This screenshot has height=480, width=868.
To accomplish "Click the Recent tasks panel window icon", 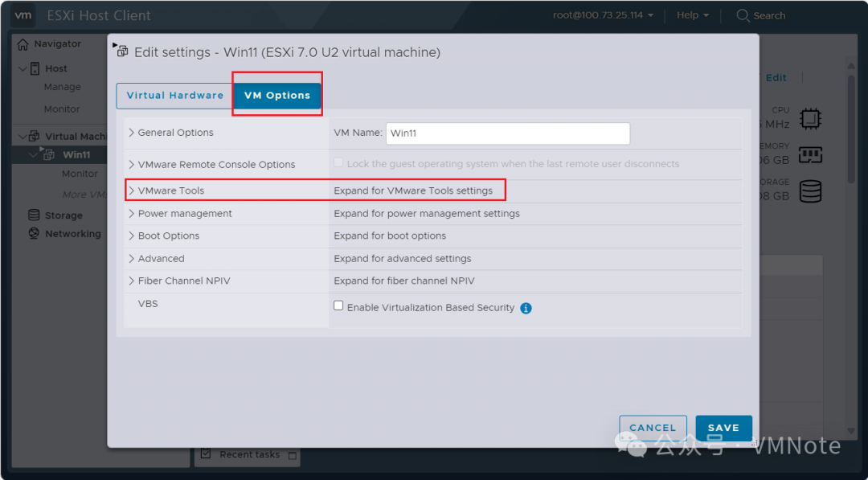I will (x=293, y=456).
